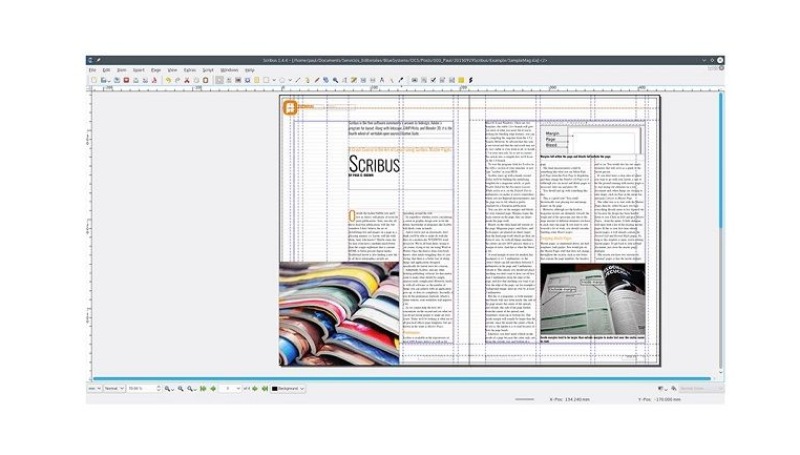Click the Open document icon
Viewport: 800px width, 455px height.
point(103,80)
